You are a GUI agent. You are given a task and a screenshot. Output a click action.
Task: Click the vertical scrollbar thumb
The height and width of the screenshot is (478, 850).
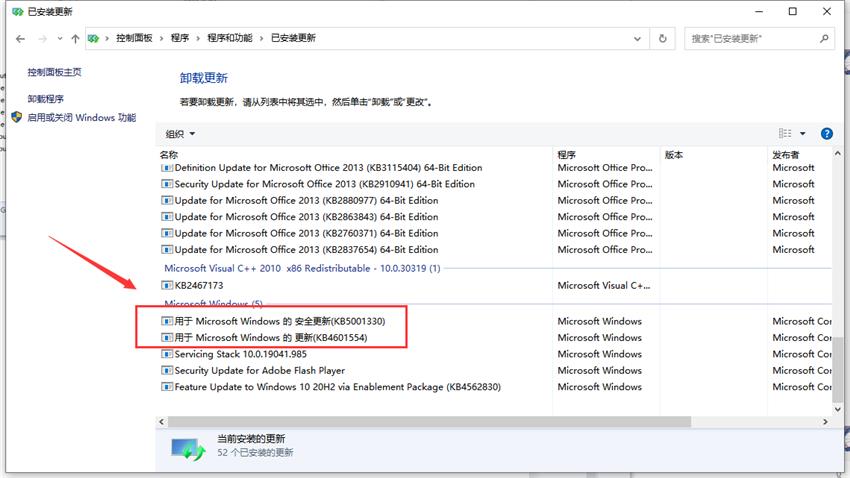[838, 369]
